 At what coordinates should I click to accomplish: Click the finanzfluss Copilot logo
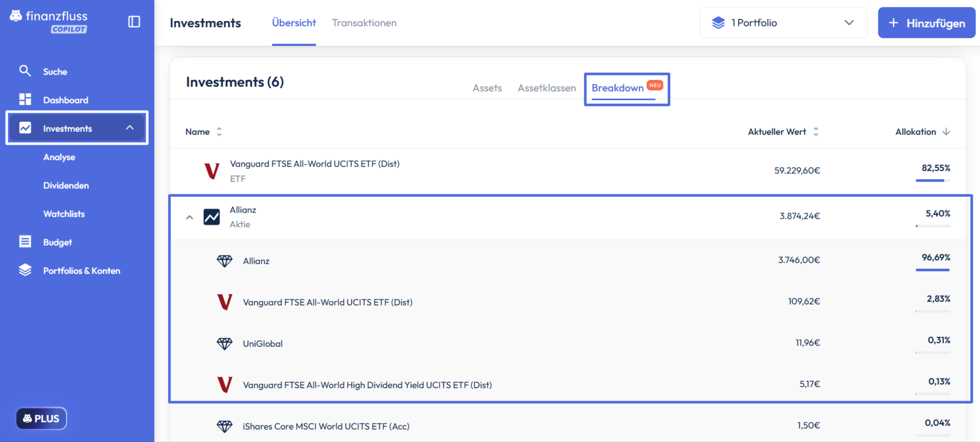click(x=49, y=22)
